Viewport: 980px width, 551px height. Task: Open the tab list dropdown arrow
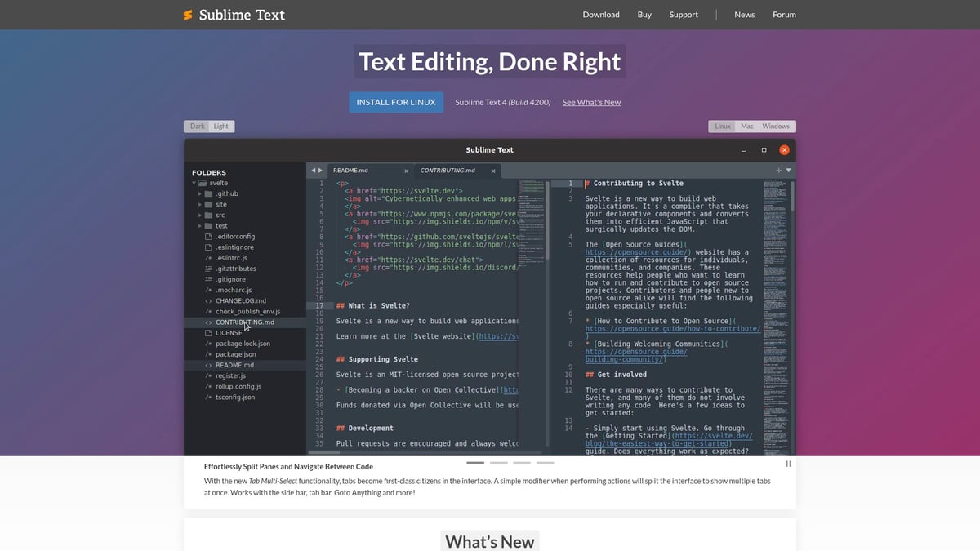click(789, 170)
